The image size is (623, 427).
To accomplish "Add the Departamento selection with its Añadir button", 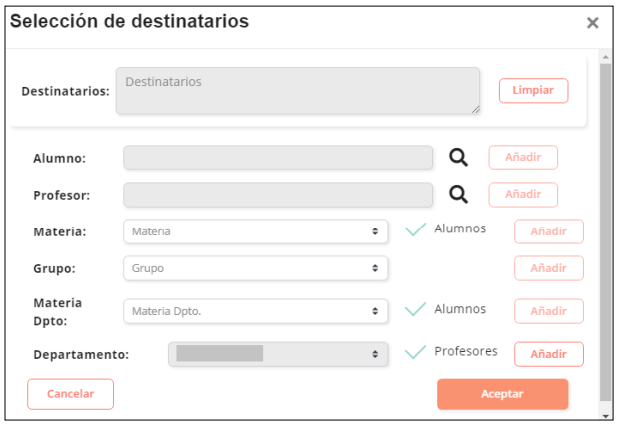I will (x=549, y=354).
